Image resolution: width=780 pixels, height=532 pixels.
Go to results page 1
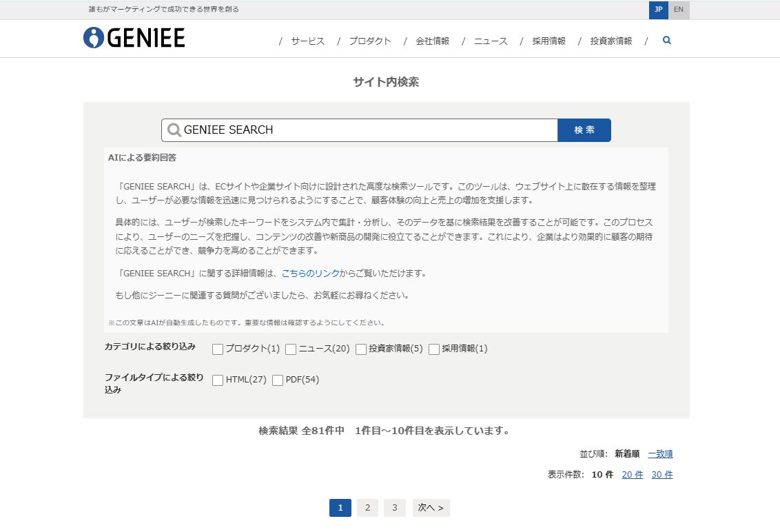(x=340, y=508)
